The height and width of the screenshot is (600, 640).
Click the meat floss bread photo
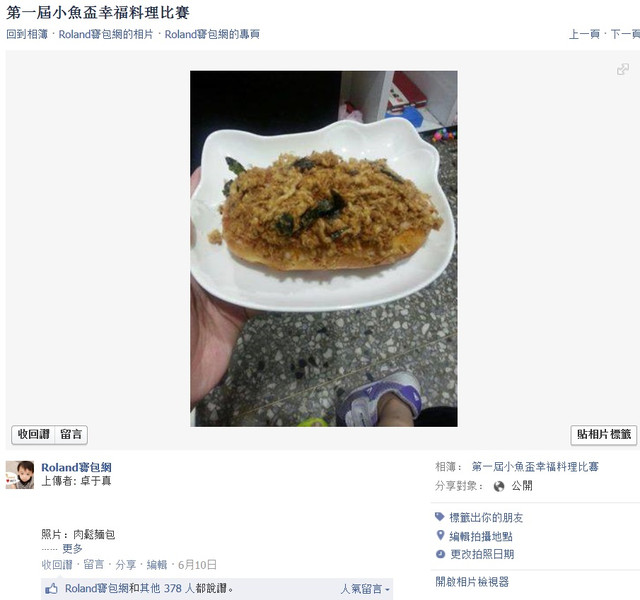coord(324,249)
